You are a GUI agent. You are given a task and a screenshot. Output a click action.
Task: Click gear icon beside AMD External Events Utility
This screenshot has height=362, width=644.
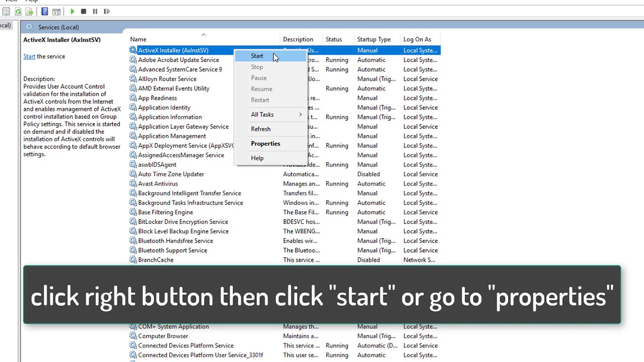[133, 88]
